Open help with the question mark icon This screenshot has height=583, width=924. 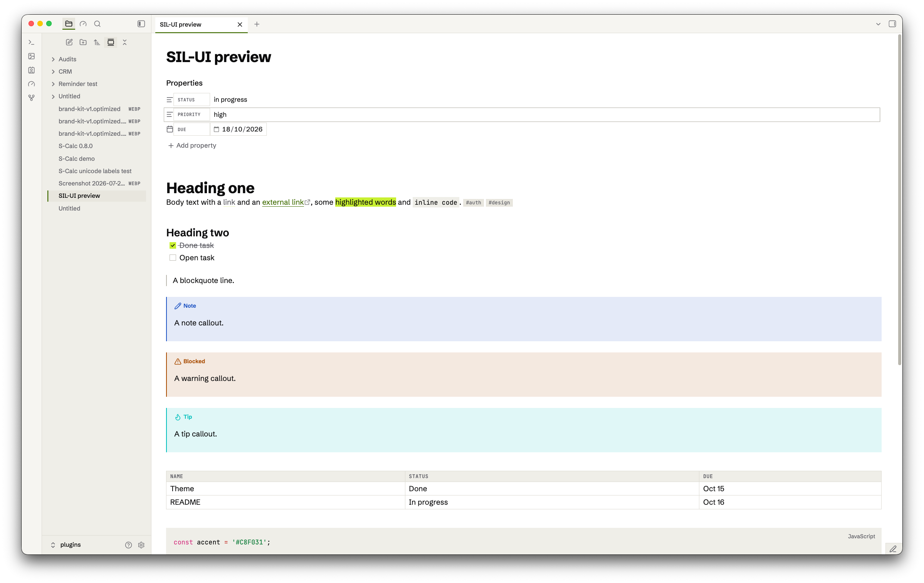pyautogui.click(x=129, y=545)
